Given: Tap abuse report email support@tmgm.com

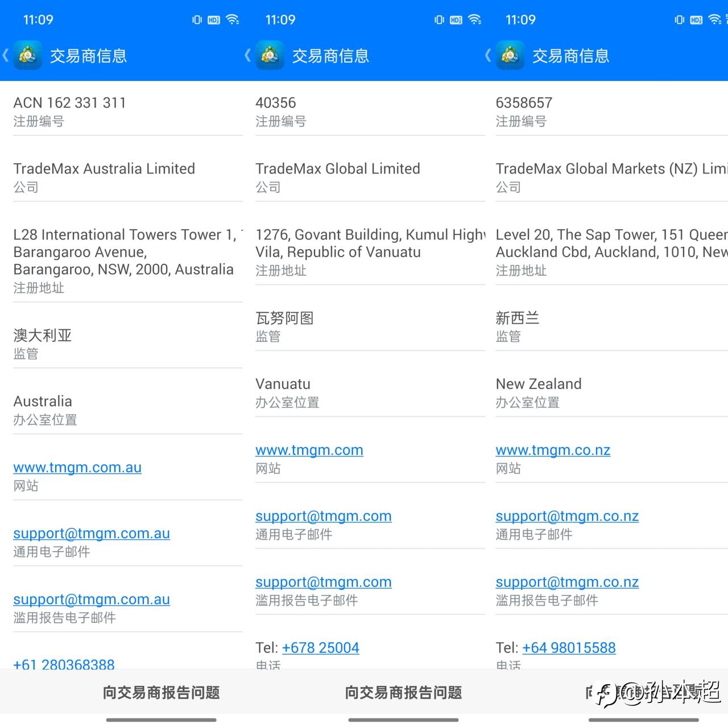Looking at the screenshot, I should tap(324, 582).
